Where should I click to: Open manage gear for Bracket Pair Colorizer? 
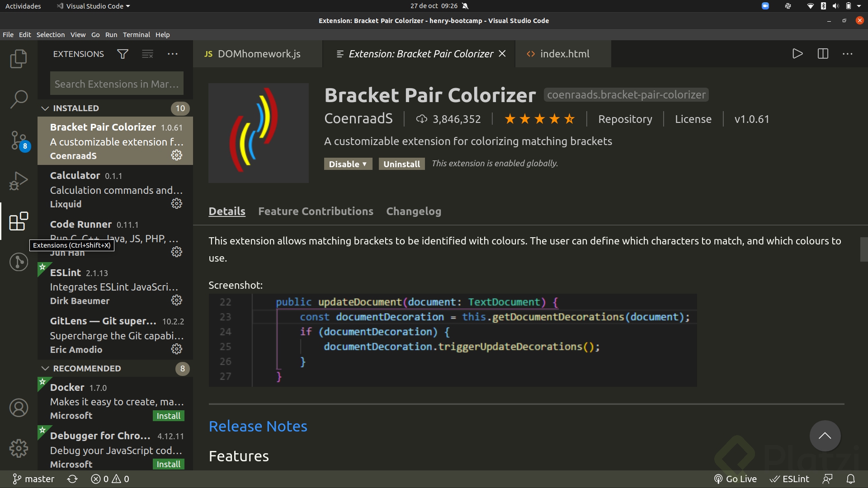177,155
